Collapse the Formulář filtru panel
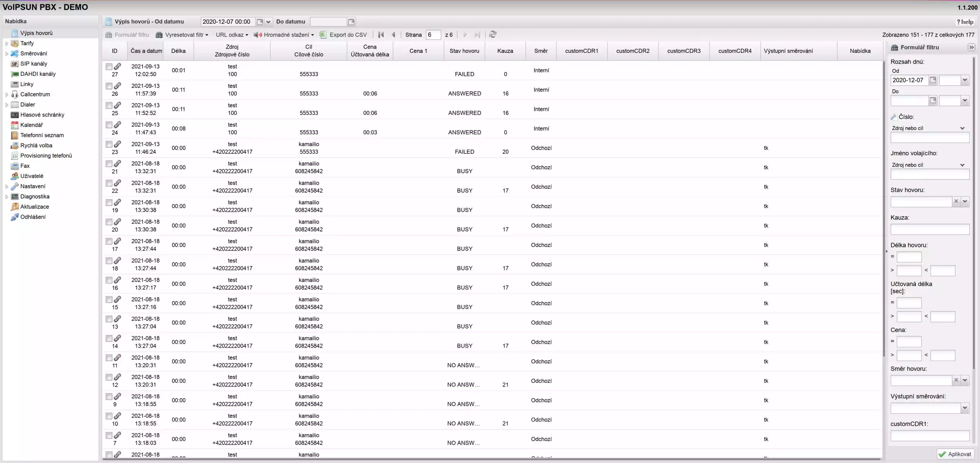Viewport: 980px width, 463px height. pos(971,47)
